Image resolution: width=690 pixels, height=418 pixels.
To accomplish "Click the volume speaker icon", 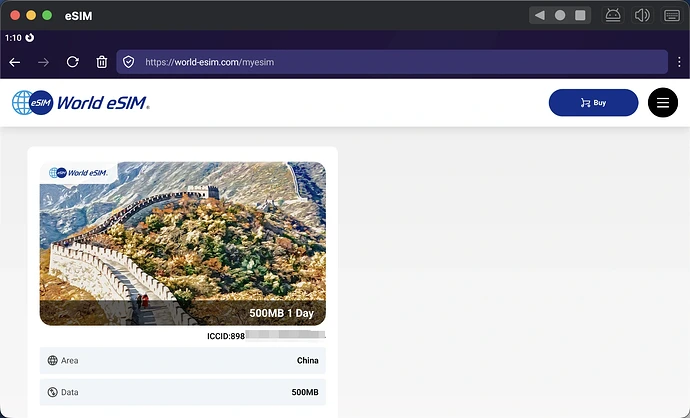I will coord(642,15).
